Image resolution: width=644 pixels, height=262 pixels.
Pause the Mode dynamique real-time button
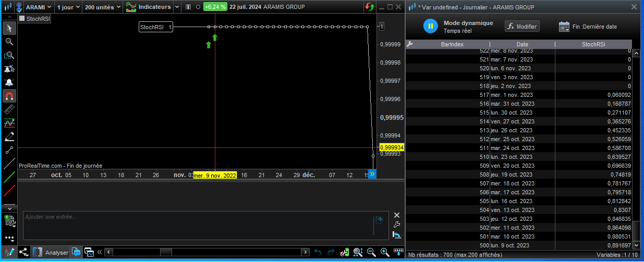click(431, 26)
